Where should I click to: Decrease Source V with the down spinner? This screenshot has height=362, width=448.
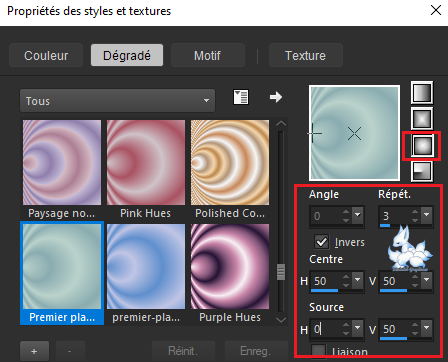[415, 333]
